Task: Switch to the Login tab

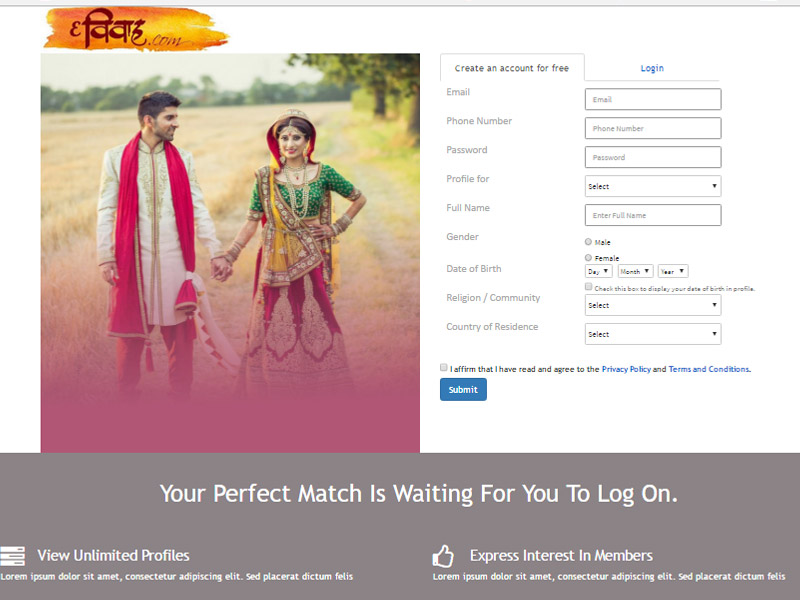Action: (652, 68)
